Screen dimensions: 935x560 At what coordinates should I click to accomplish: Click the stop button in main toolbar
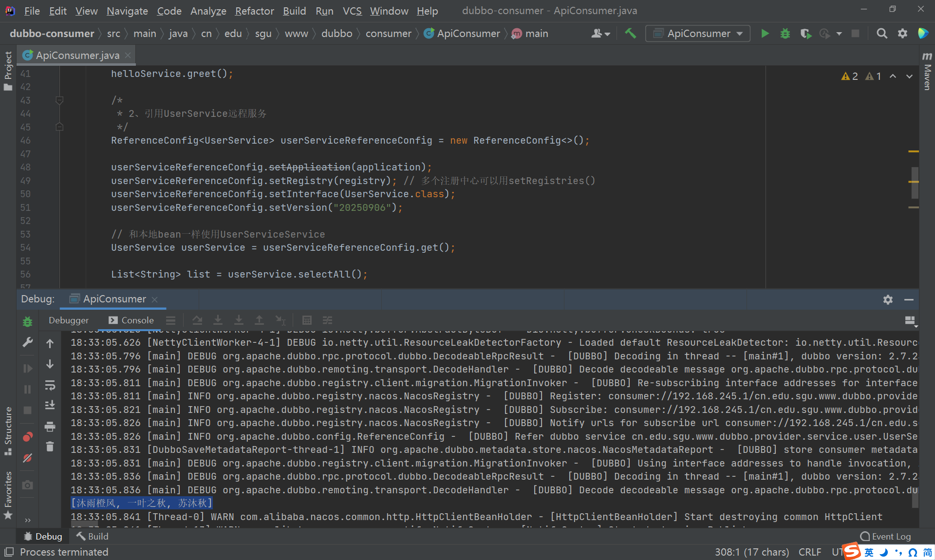(x=855, y=34)
